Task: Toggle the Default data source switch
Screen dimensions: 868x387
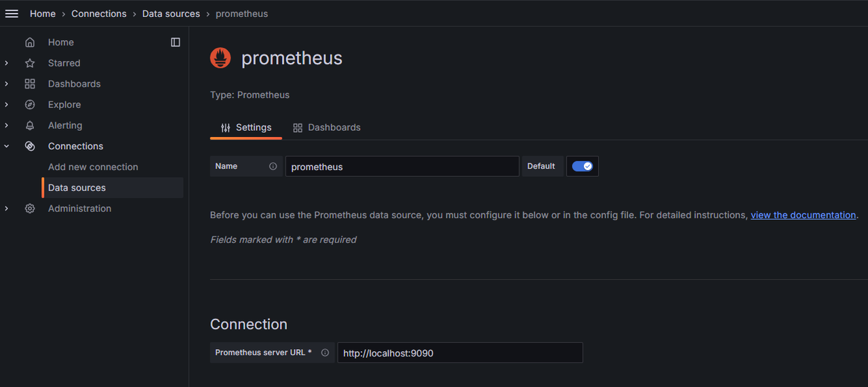Action: click(583, 166)
